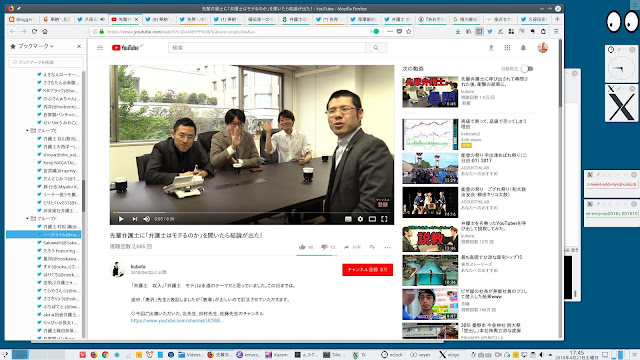The image size is (640, 360).
Task: Open the taskbar clock
Action: [x=576, y=355]
